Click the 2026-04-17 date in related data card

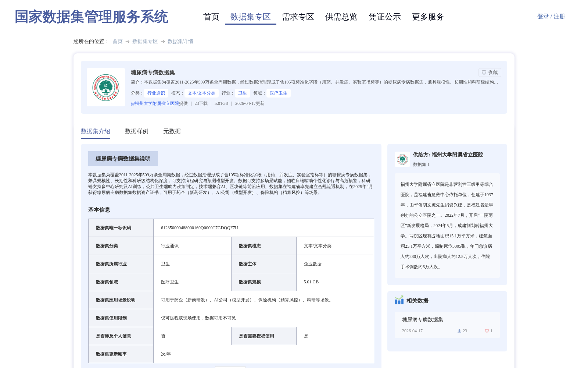coord(412,331)
